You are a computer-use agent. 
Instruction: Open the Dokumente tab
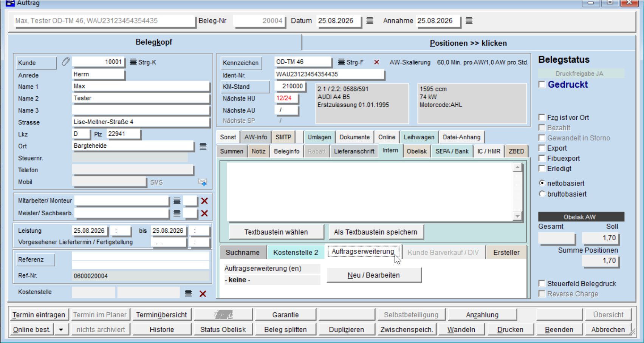click(x=355, y=137)
